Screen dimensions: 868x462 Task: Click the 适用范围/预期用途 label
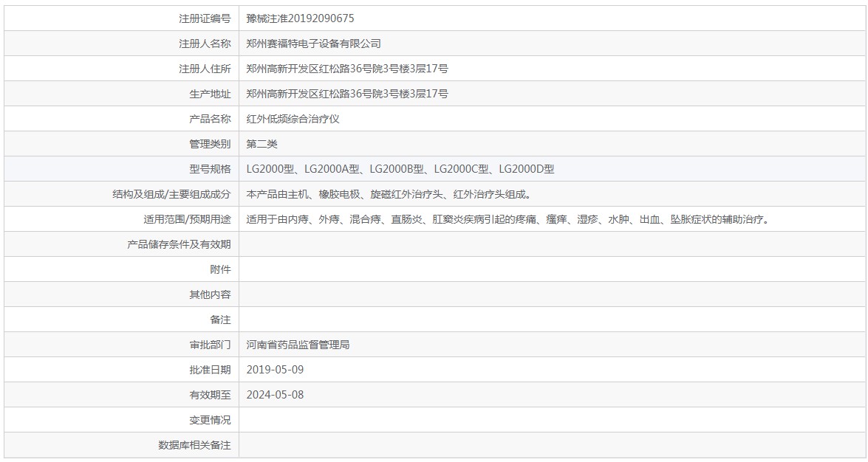click(187, 220)
